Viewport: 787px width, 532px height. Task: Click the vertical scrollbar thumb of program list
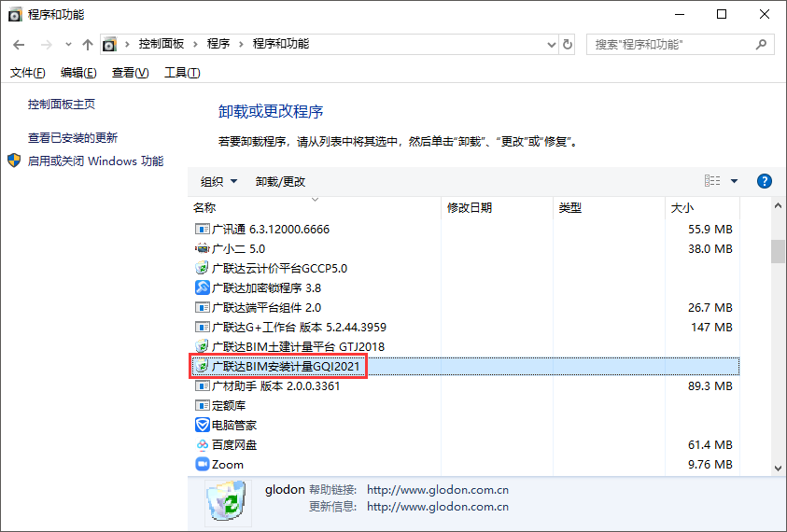point(778,250)
